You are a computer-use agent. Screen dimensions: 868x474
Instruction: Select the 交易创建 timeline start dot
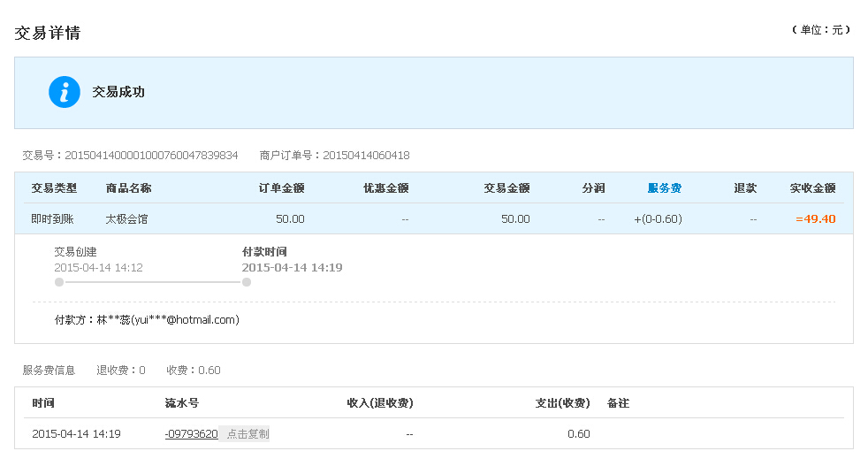pyautogui.click(x=59, y=282)
